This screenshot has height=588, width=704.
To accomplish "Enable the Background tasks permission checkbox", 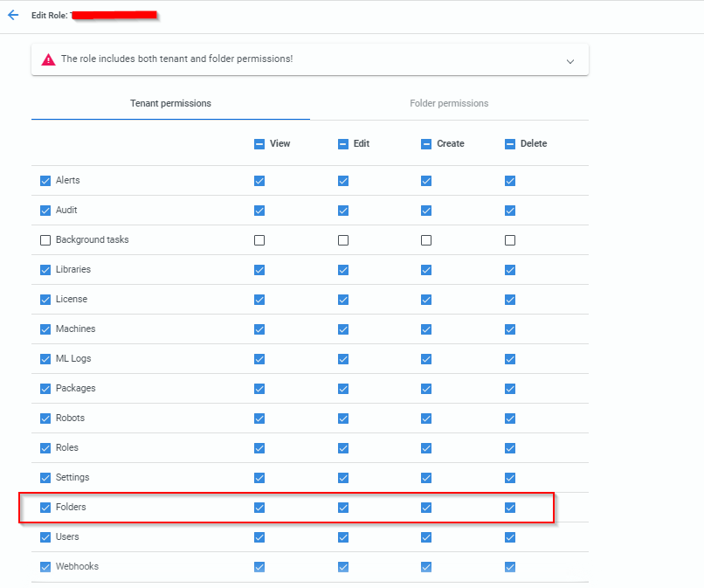I will [45, 239].
